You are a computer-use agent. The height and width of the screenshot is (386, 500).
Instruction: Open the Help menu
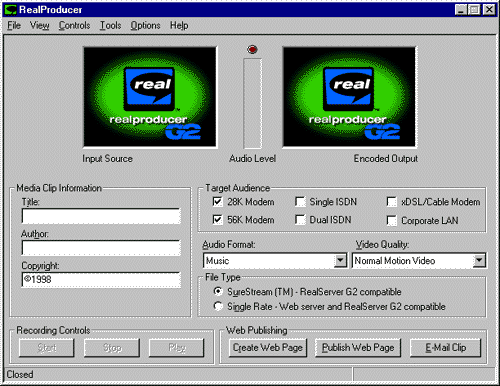tap(179, 26)
